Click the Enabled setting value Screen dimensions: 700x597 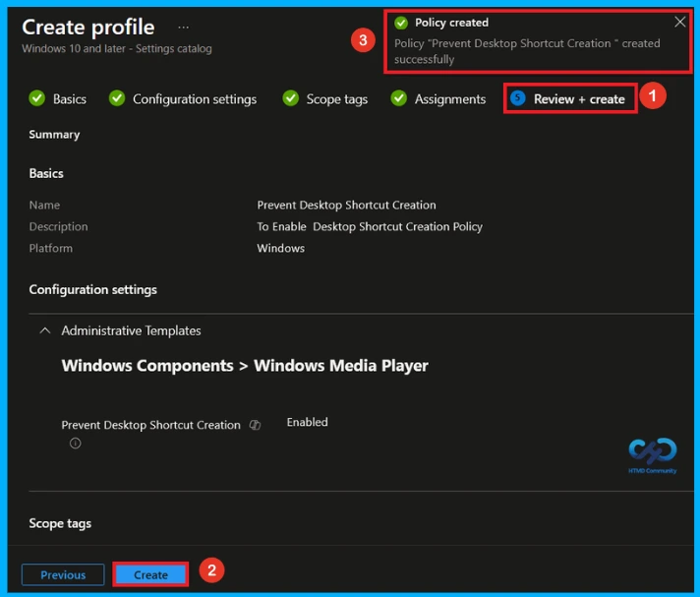(307, 422)
